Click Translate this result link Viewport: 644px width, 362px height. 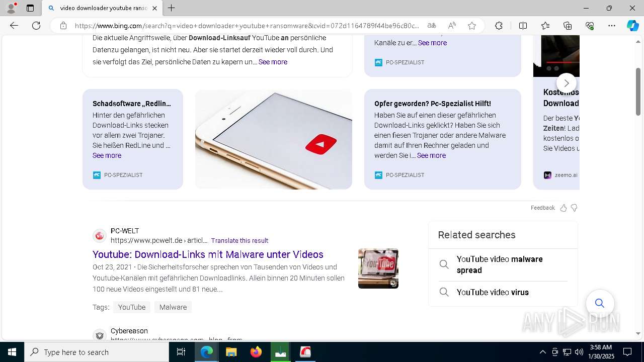coord(239,240)
